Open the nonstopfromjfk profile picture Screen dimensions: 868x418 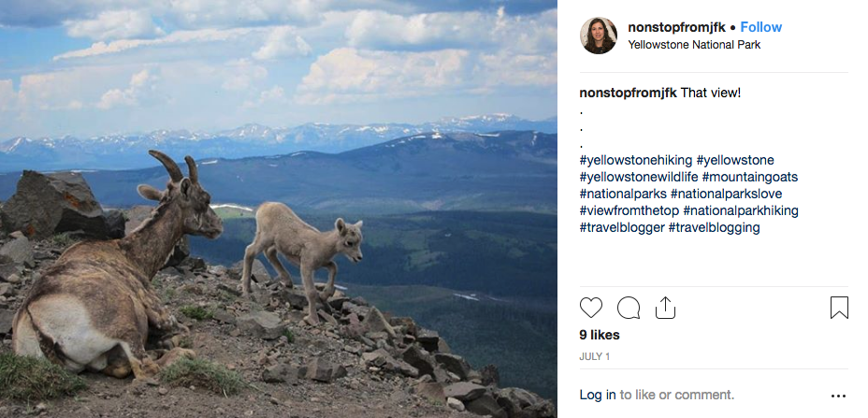coord(599,36)
